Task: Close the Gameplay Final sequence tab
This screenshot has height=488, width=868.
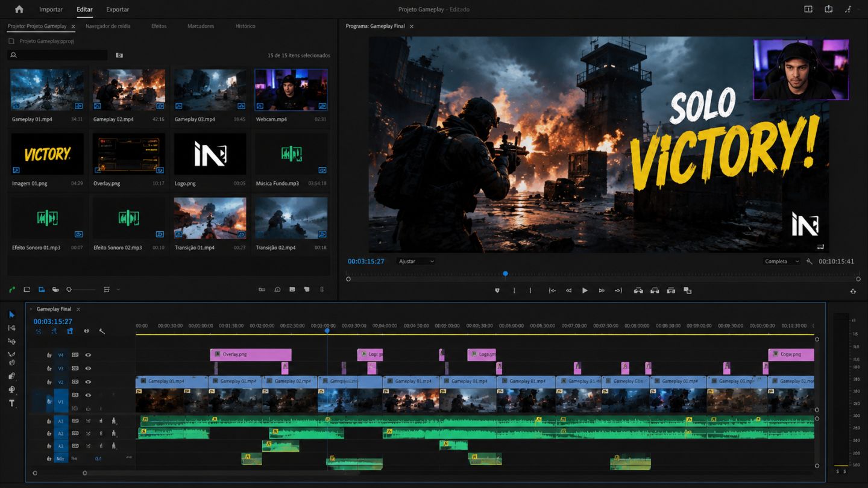Action: pos(78,309)
